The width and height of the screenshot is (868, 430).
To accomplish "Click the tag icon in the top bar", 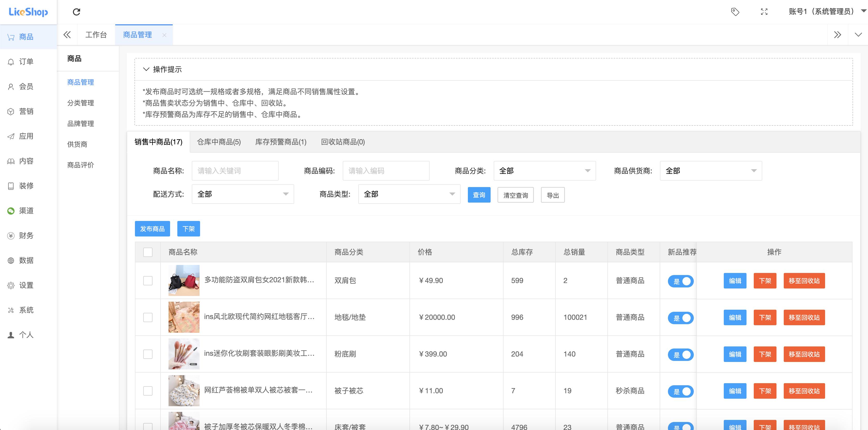I will click(x=735, y=12).
